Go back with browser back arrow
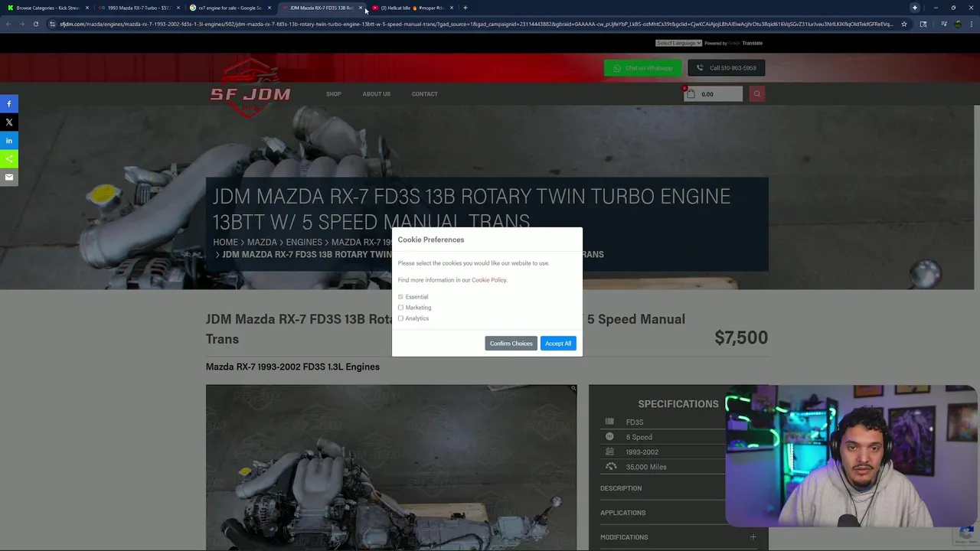Viewport: 980px width, 551px height. [x=8, y=24]
